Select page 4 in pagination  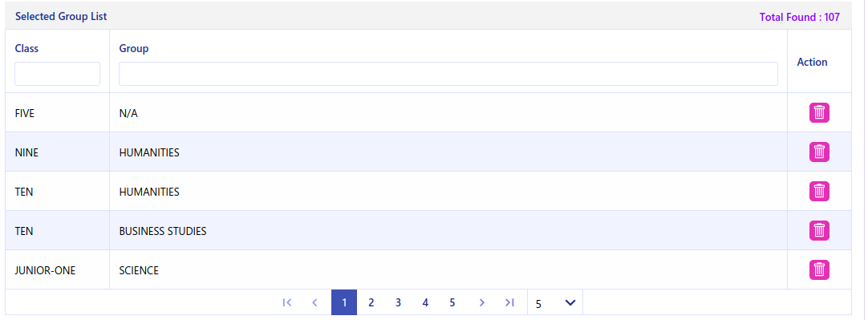click(425, 302)
